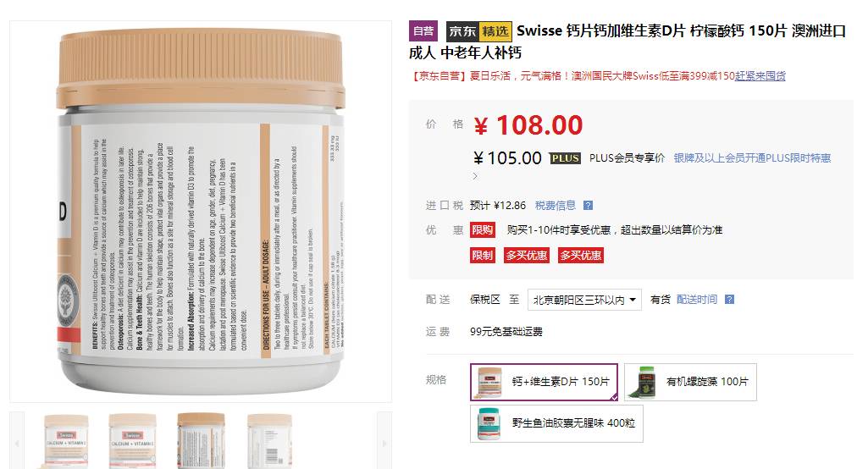This screenshot has height=469, width=868.
Task: Click the 赶紧来囤货 promo link
Action: pos(760,76)
